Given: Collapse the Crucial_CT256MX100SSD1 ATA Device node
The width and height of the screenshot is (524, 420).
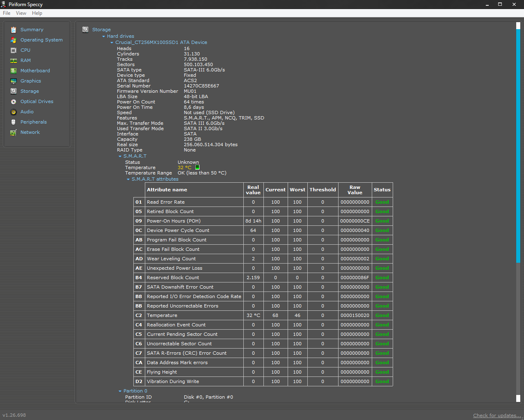Looking at the screenshot, I should [112, 43].
